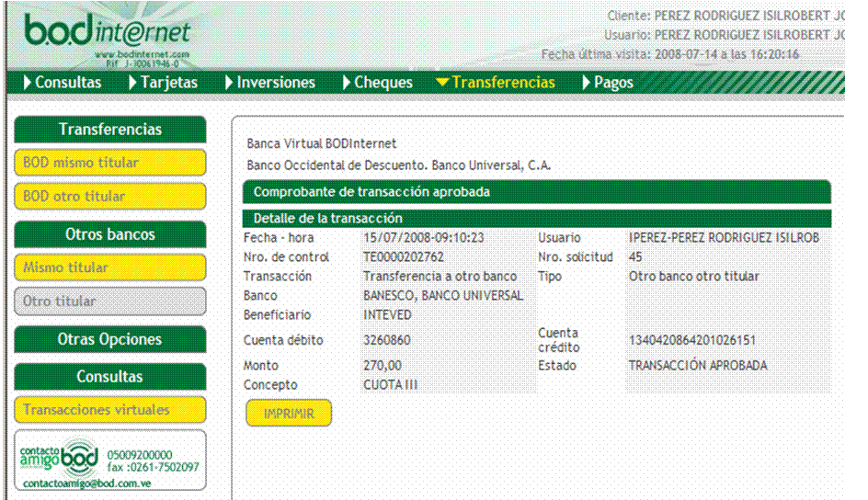Screen dimensions: 868x500
Task: Click the Otras Opciones sidebar header
Action: (x=110, y=339)
